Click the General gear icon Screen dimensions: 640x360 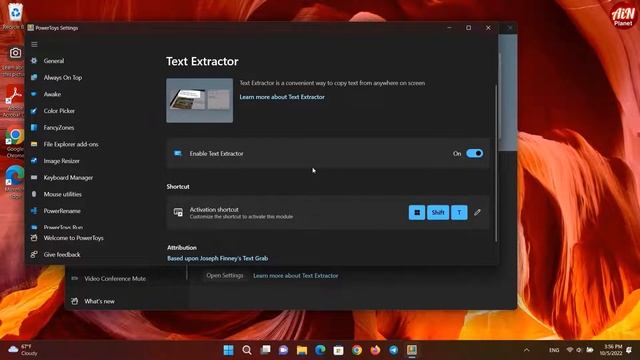34,61
